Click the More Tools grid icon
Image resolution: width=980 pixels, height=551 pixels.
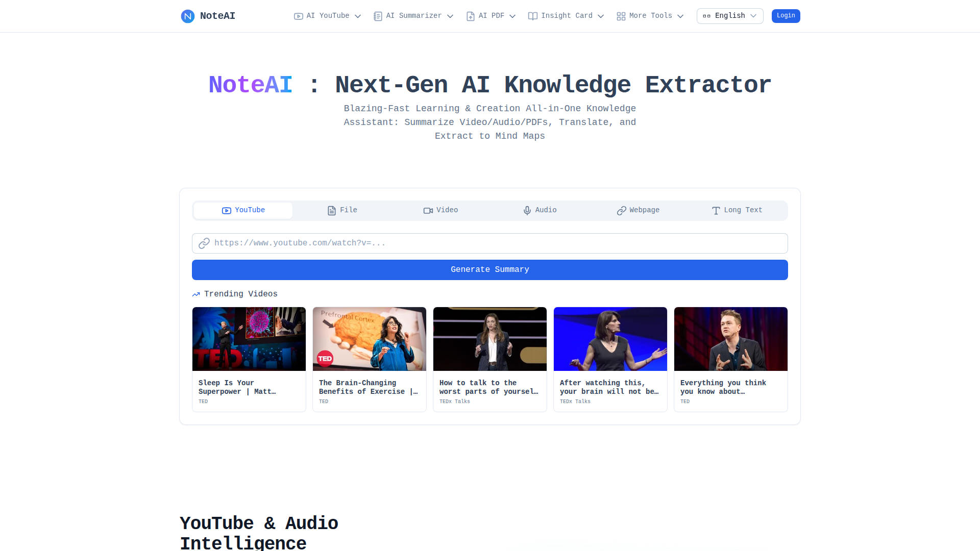621,16
